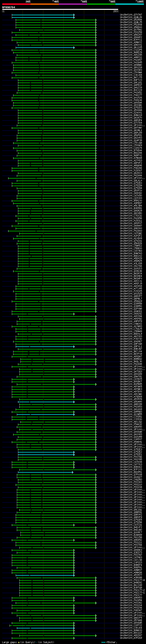Click hit label UniRef100_B8MED2
The width and height of the screenshot is (146, 644).
[131, 359]
